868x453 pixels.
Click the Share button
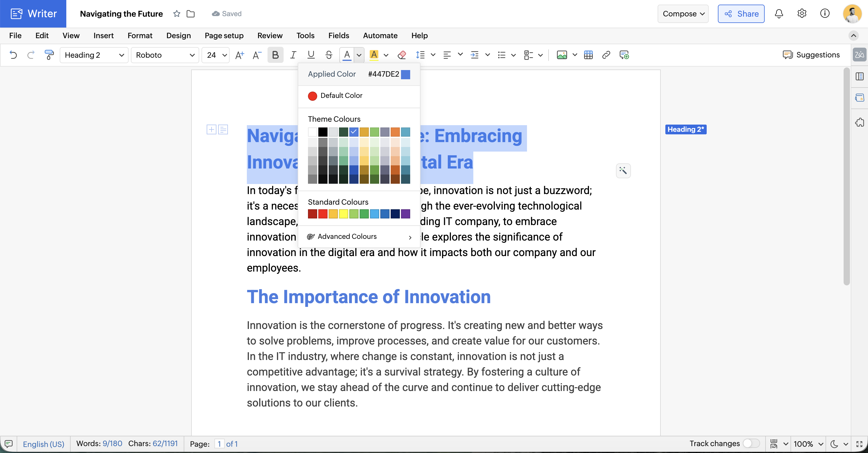(741, 14)
